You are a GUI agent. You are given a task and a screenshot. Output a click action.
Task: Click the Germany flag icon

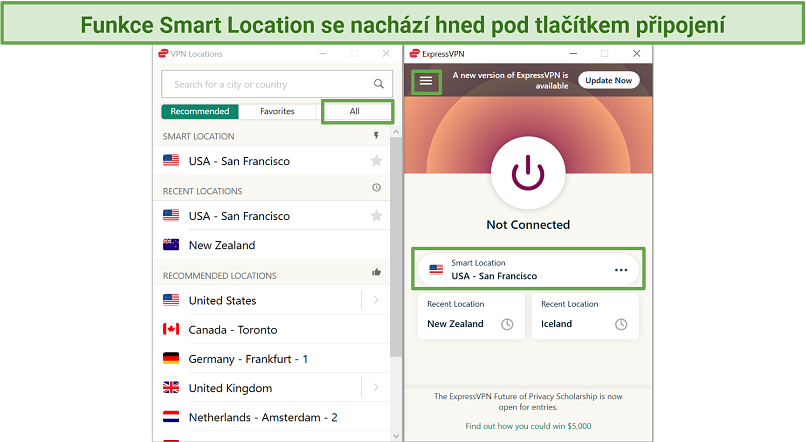[x=171, y=358]
